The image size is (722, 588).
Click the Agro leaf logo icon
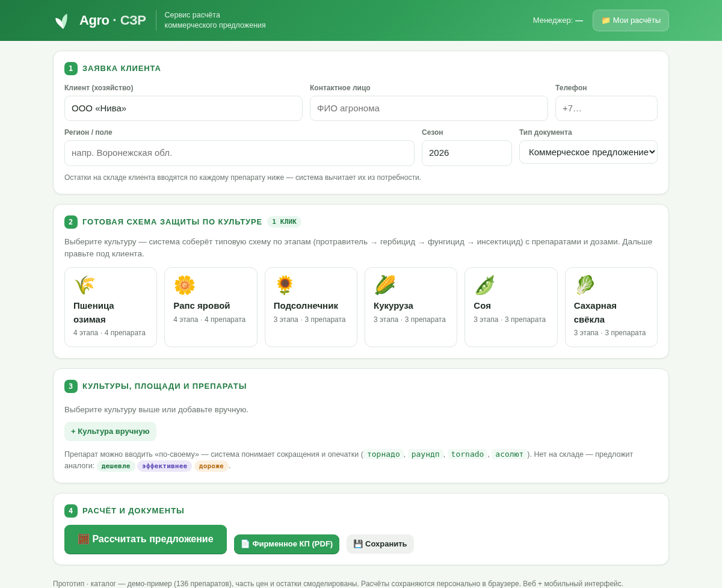(62, 21)
